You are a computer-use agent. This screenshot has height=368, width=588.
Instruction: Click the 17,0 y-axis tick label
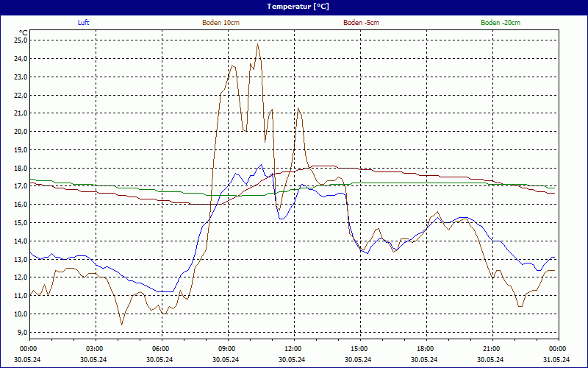pos(19,186)
